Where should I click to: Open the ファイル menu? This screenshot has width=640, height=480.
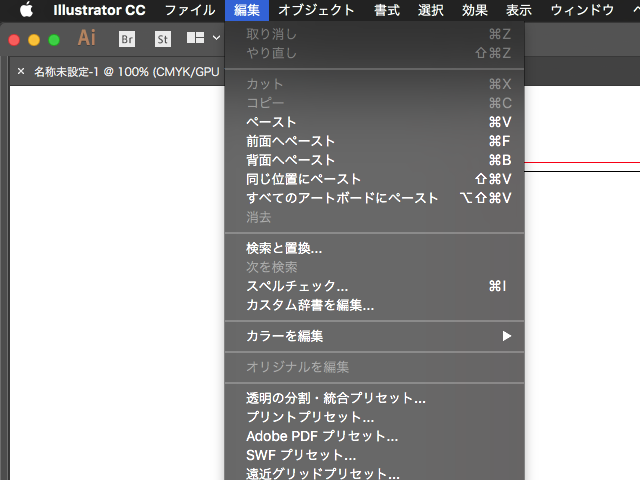coord(190,10)
